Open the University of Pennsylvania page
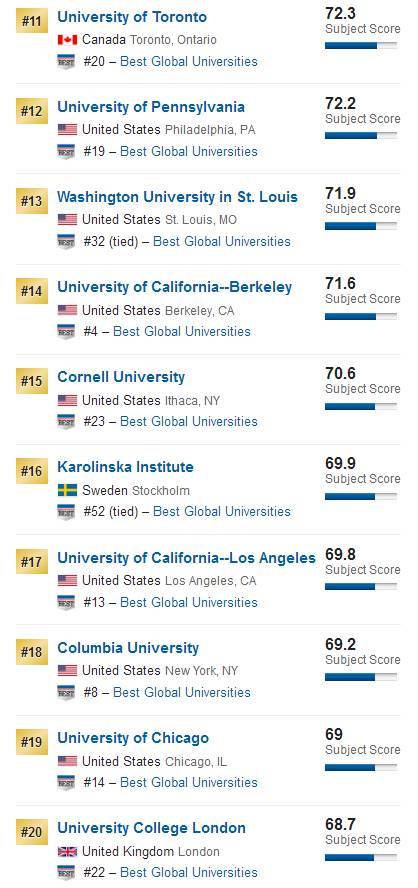 151,107
